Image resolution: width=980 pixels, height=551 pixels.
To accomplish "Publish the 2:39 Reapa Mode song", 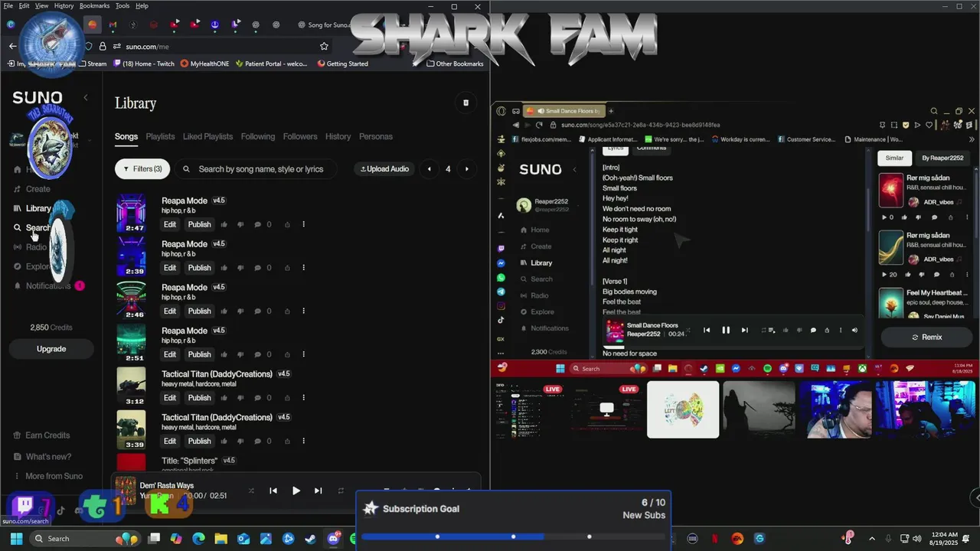I will point(199,268).
